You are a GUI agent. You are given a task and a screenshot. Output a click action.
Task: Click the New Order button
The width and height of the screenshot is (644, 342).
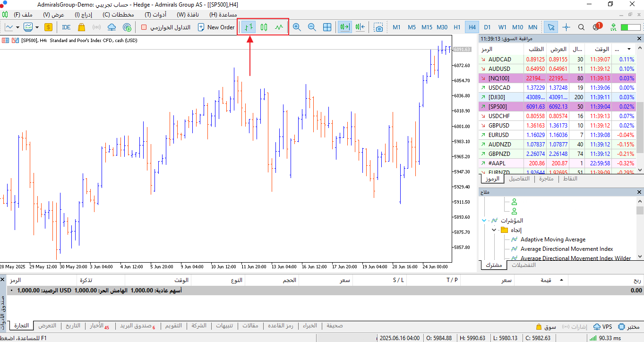216,27
